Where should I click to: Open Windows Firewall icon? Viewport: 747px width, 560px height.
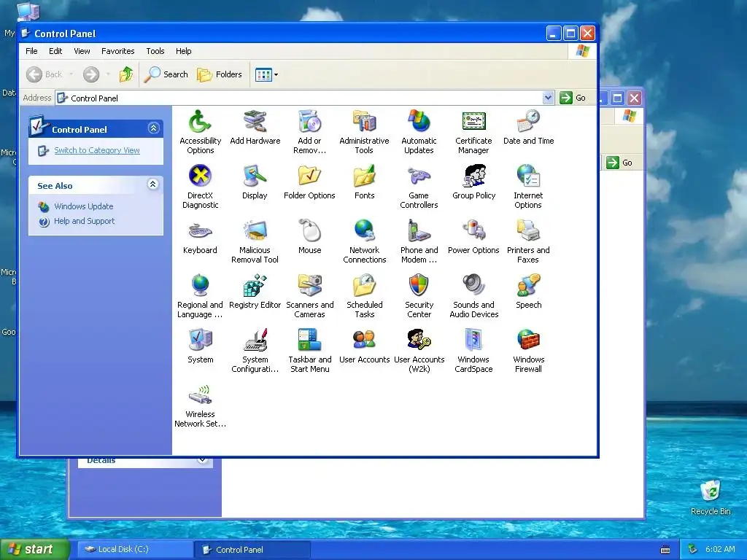click(x=528, y=341)
